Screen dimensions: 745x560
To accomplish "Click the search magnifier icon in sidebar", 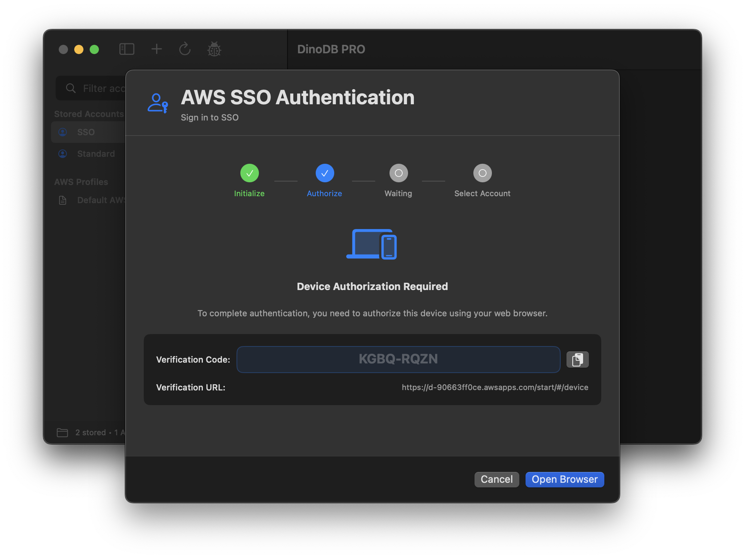I will (x=71, y=88).
